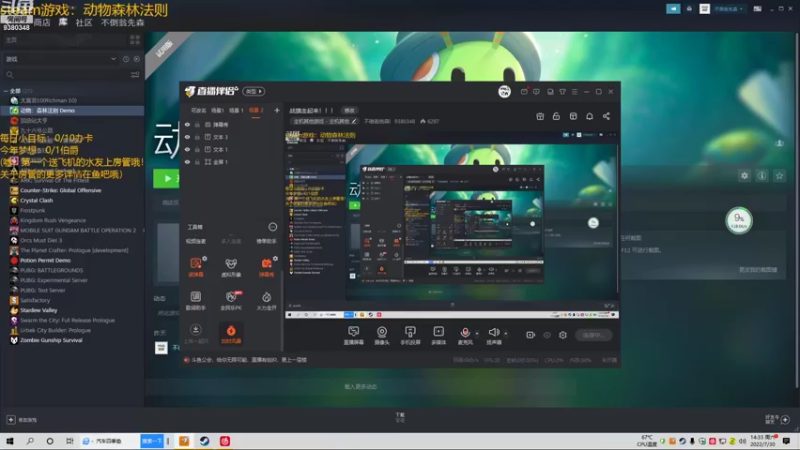
Task: Open the user avatar in streaming app
Action: point(504,91)
